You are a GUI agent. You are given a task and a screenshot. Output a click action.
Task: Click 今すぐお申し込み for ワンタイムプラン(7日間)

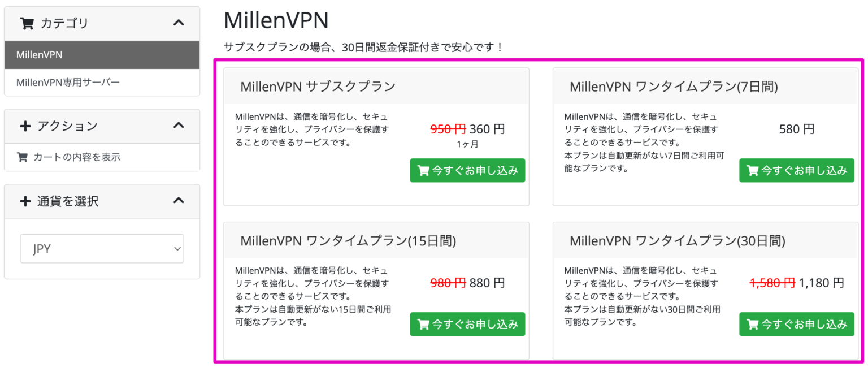(x=797, y=170)
